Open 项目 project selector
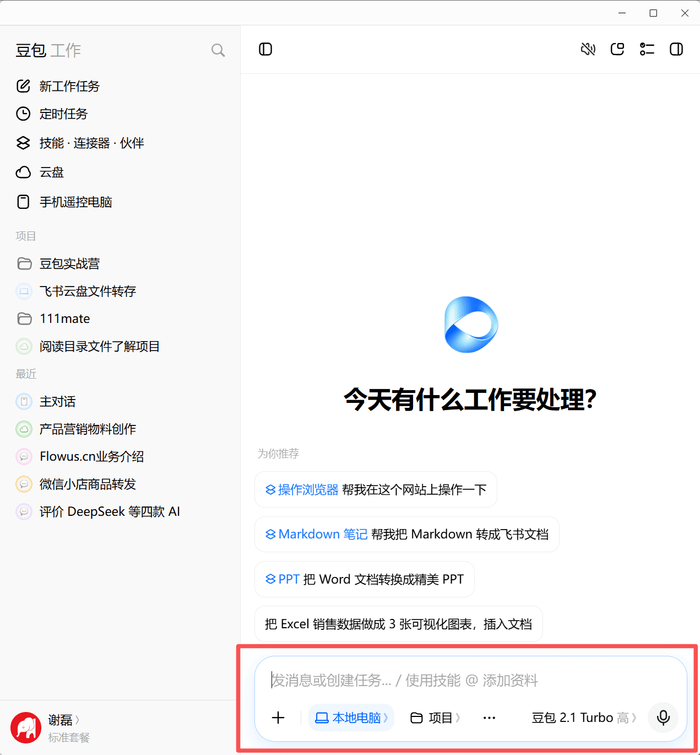700x755 pixels. click(435, 718)
